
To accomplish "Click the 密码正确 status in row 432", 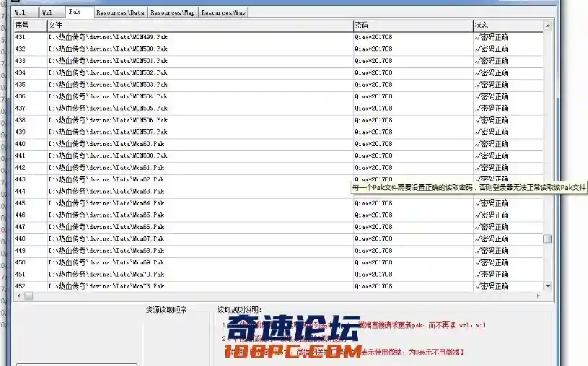I will [491, 49].
